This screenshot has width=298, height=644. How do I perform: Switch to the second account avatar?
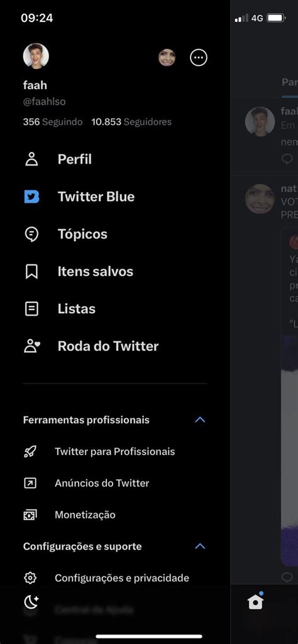click(167, 58)
